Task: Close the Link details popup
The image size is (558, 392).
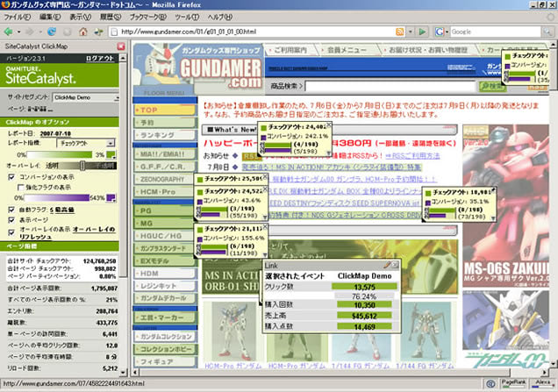Action: 396,265
